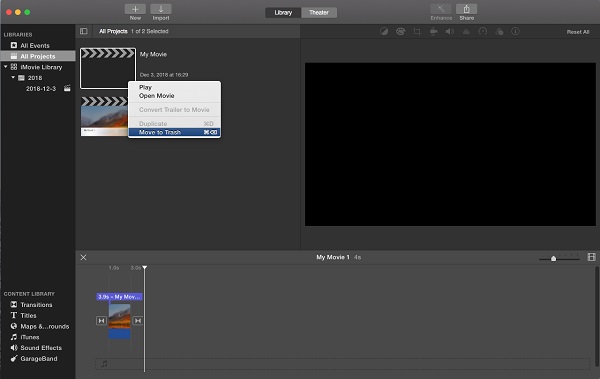Screen dimensions: 600x379
Task: Select the My Movie project thumbnail
Action: click(108, 69)
